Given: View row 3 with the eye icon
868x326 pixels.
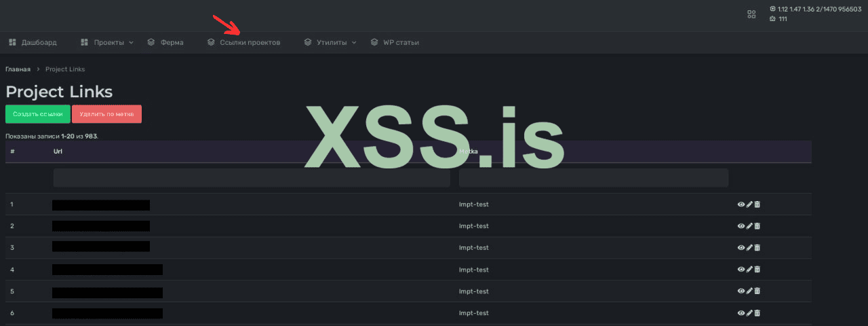Looking at the screenshot, I should point(741,248).
